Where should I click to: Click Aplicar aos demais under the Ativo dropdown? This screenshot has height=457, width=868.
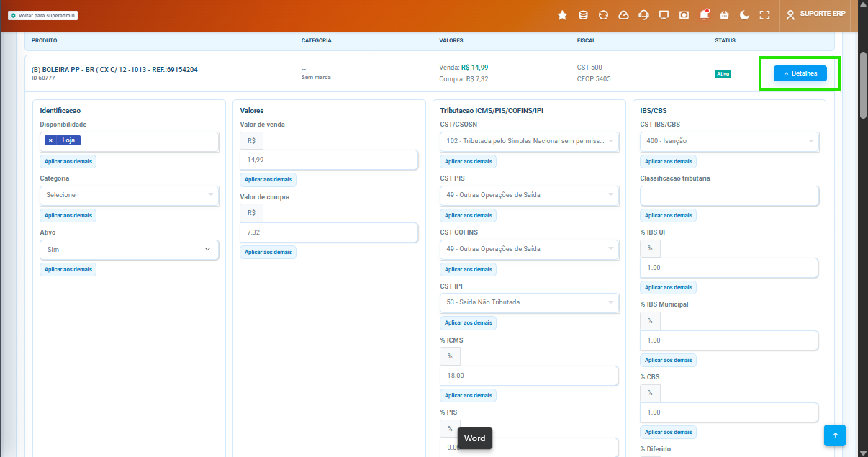[68, 269]
